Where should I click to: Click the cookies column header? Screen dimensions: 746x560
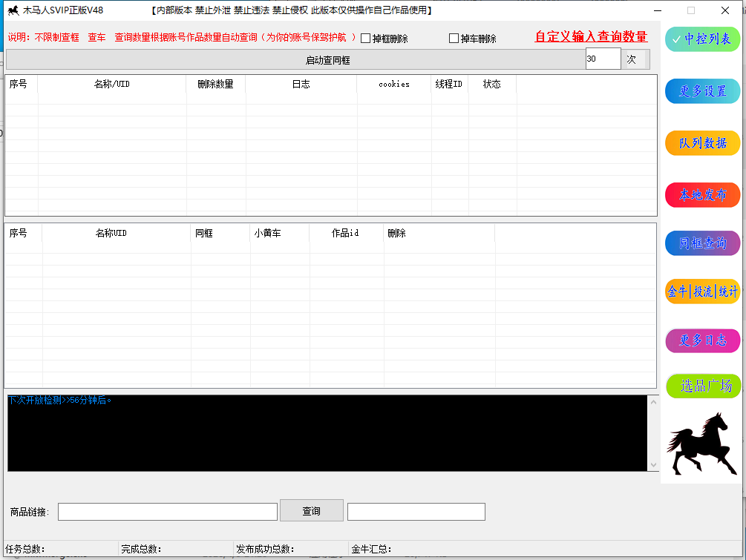pos(394,84)
